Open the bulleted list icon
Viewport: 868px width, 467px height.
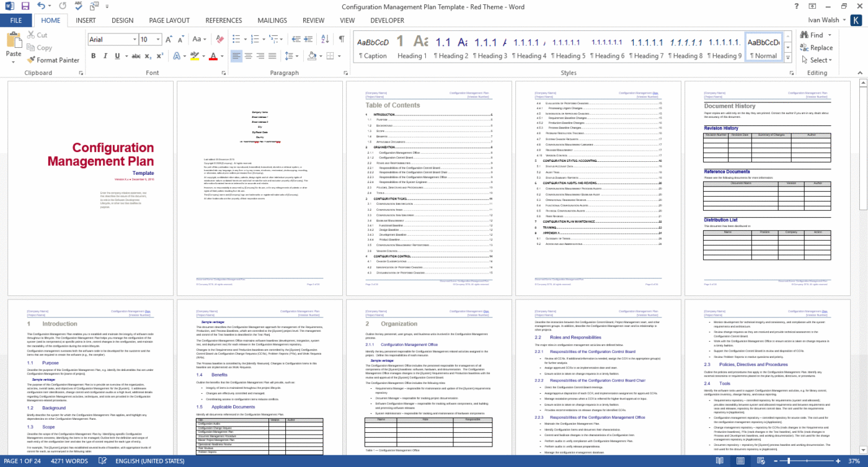pyautogui.click(x=237, y=38)
